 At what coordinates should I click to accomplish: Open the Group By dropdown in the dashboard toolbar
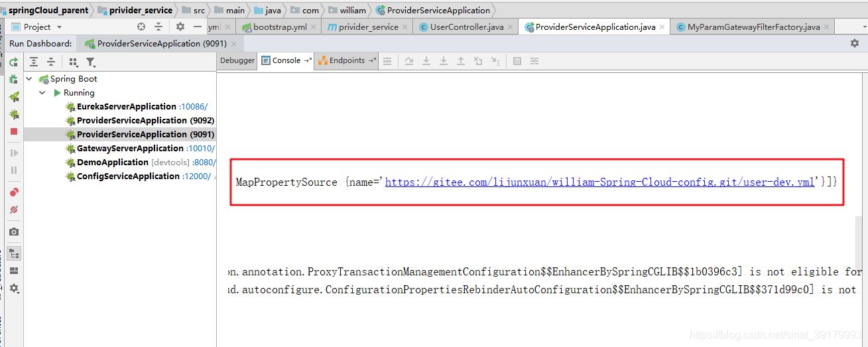pos(74,62)
